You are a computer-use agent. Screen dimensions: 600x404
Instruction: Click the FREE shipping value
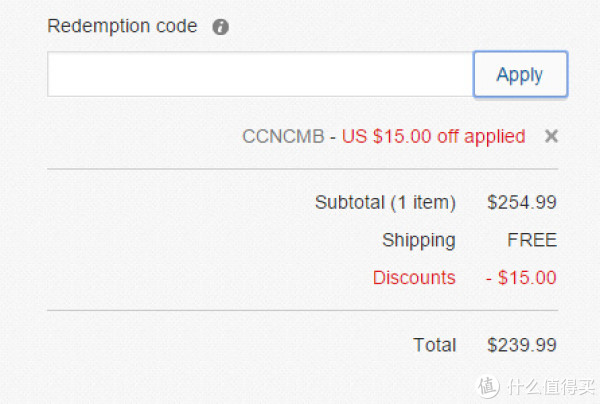pyautogui.click(x=532, y=240)
